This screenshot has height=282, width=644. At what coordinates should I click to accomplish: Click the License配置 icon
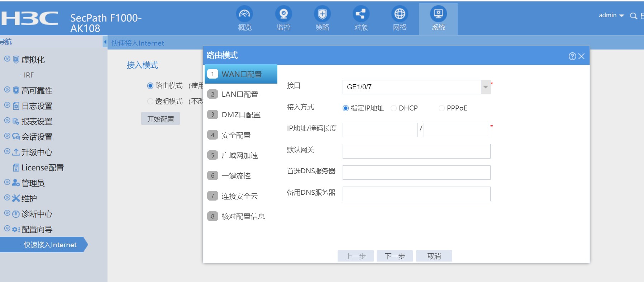16,168
